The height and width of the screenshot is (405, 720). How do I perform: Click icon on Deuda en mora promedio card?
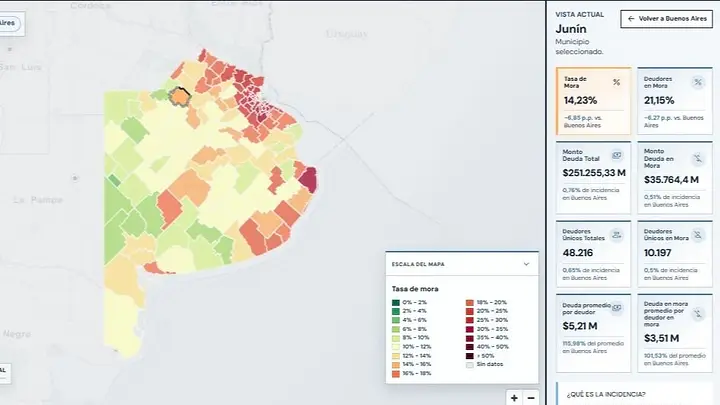(x=698, y=314)
